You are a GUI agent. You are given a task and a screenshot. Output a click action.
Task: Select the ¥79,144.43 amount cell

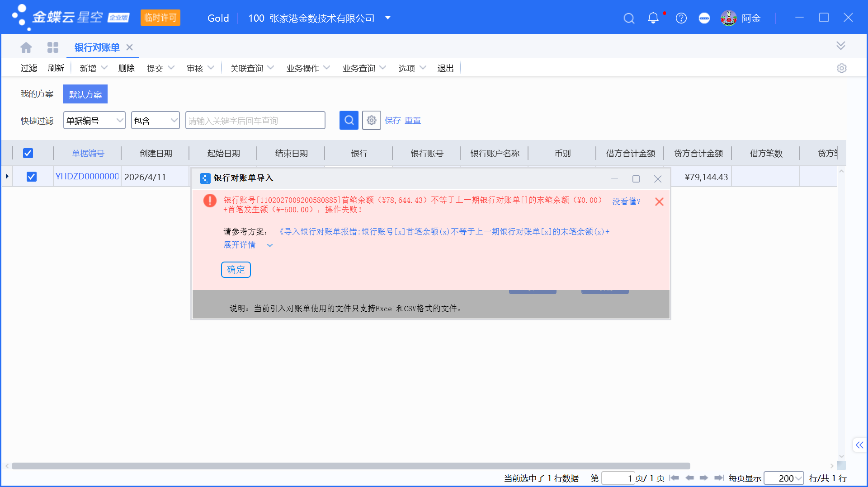(701, 177)
